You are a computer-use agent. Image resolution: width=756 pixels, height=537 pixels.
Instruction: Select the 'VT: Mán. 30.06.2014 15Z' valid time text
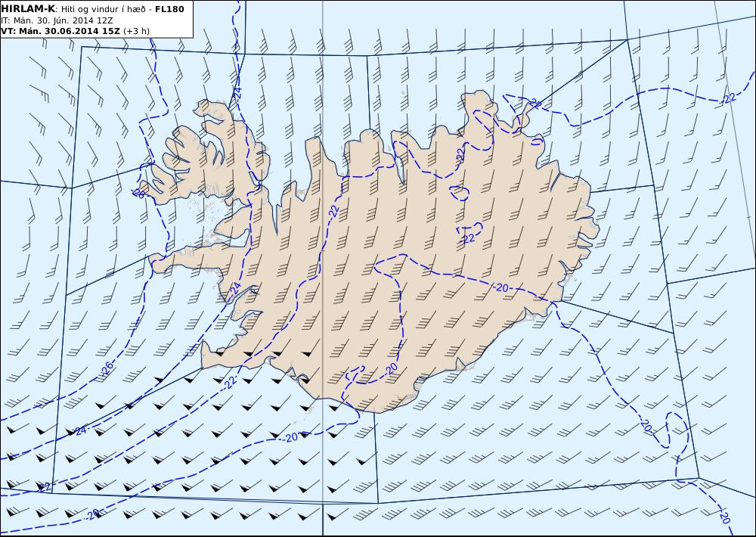60,31
